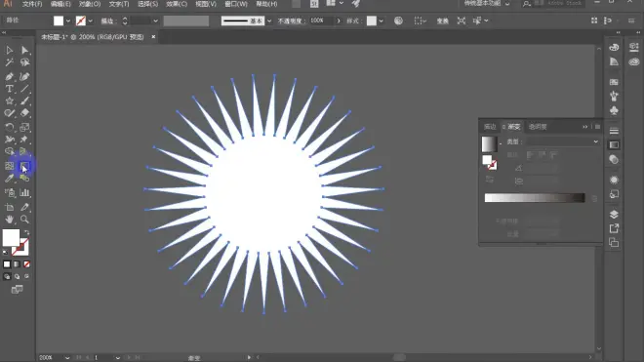Select the Eraser tool

(24, 113)
